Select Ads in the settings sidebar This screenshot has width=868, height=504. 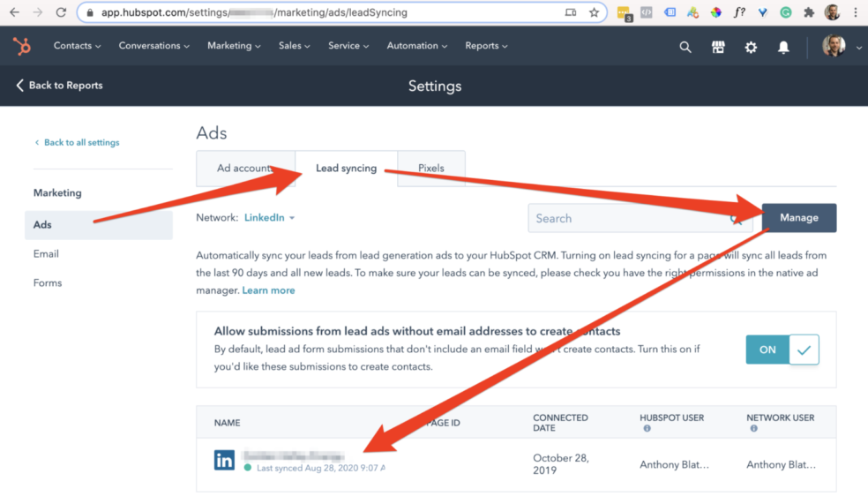click(99, 225)
